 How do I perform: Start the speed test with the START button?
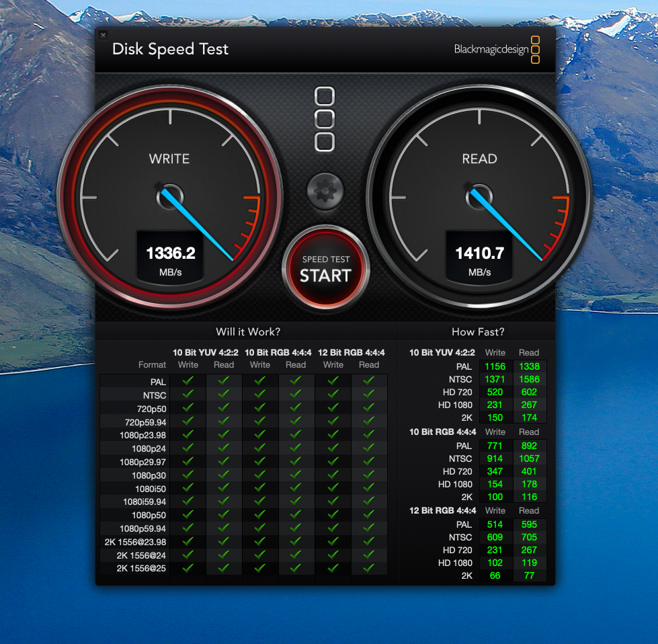click(x=325, y=269)
